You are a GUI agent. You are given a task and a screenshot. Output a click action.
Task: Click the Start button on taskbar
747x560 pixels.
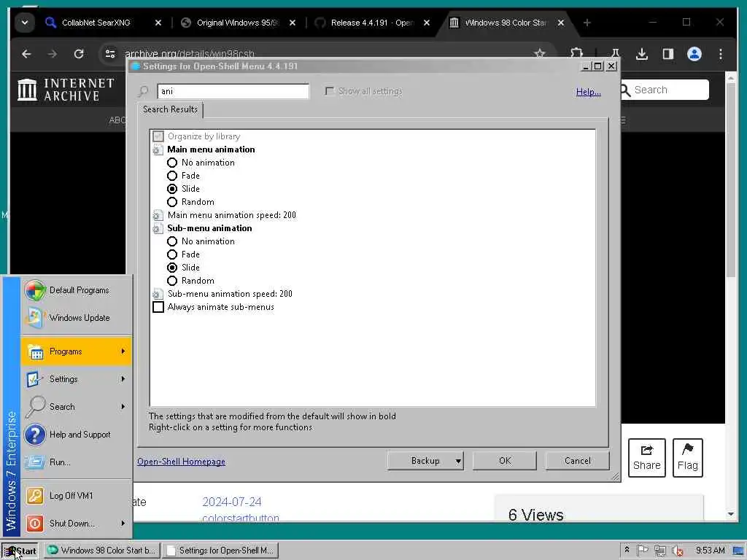tap(20, 551)
